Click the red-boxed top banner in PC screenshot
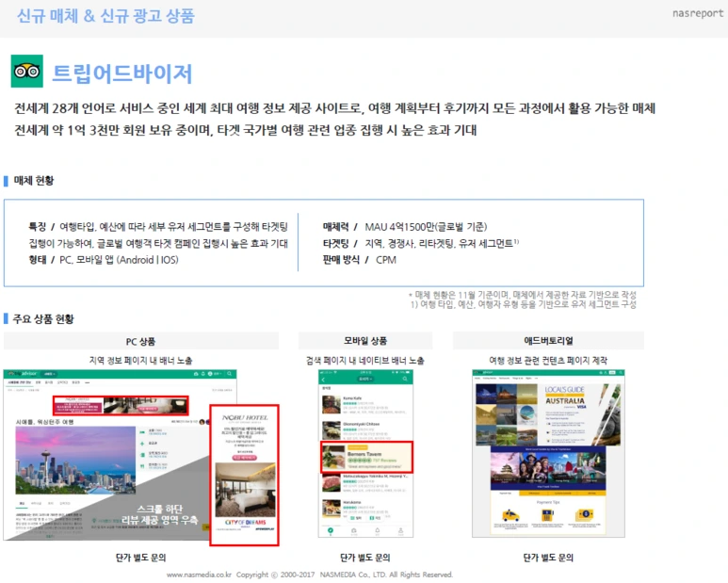Image resolution: width=728 pixels, height=583 pixels. pyautogui.click(x=121, y=405)
